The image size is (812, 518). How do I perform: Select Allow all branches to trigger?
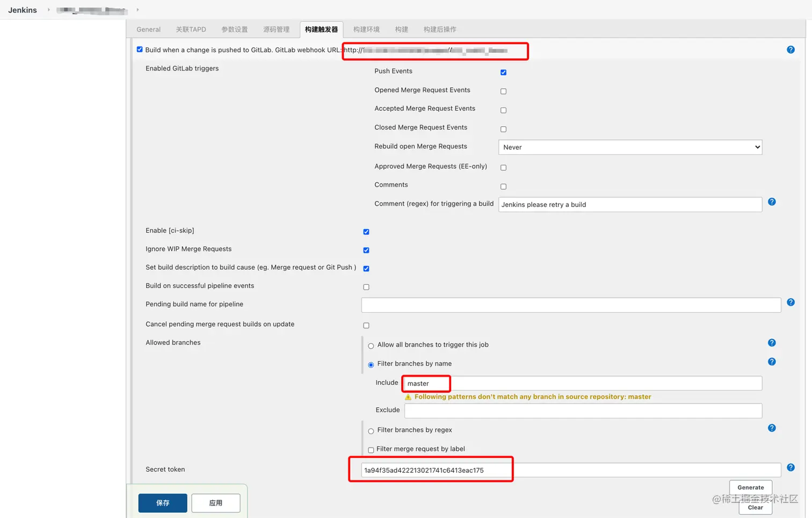pos(371,346)
